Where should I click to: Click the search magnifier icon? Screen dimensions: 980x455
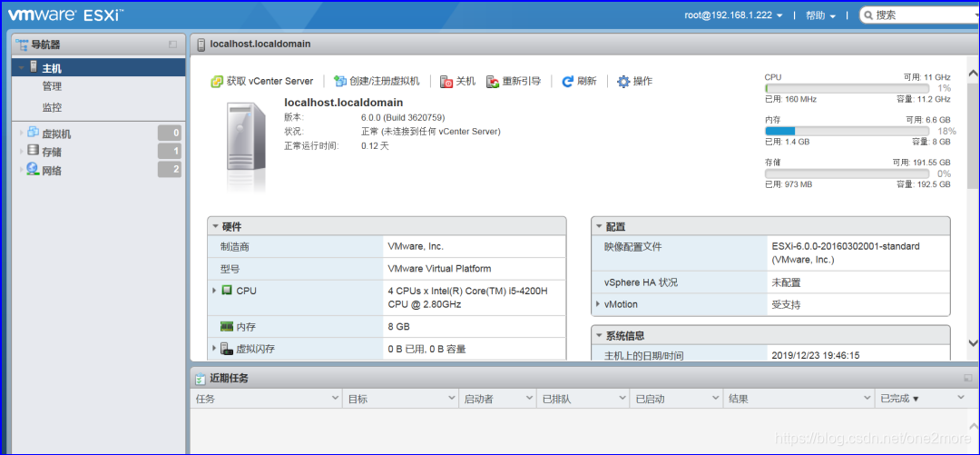coord(867,15)
